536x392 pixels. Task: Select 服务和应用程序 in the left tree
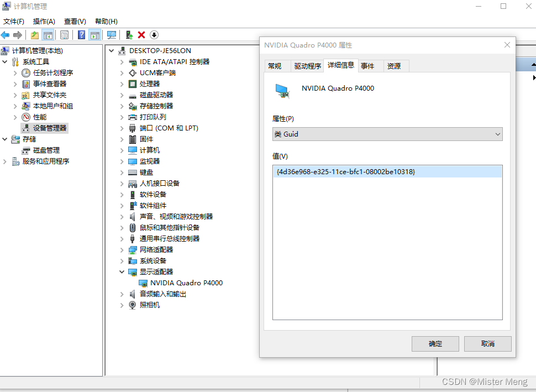point(46,161)
